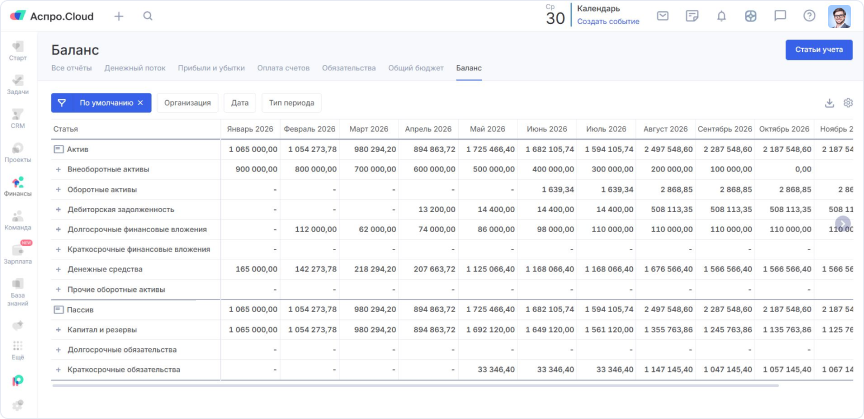Viewport: 864px width, 419px height.
Task: Open Задачи in sidebar
Action: [18, 85]
